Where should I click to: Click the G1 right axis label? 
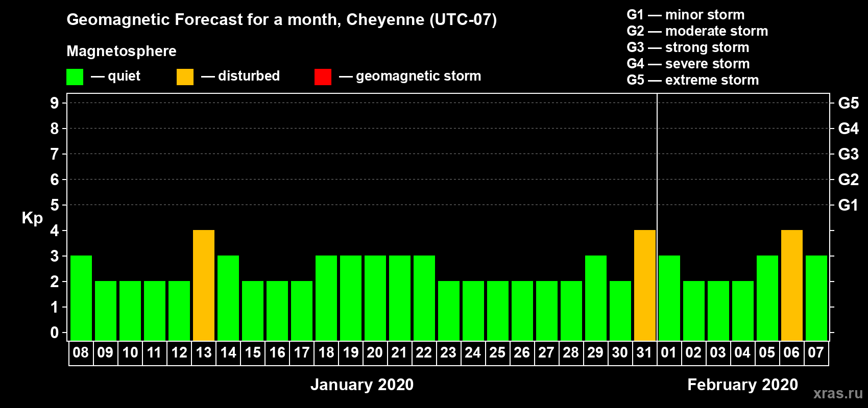[849, 205]
